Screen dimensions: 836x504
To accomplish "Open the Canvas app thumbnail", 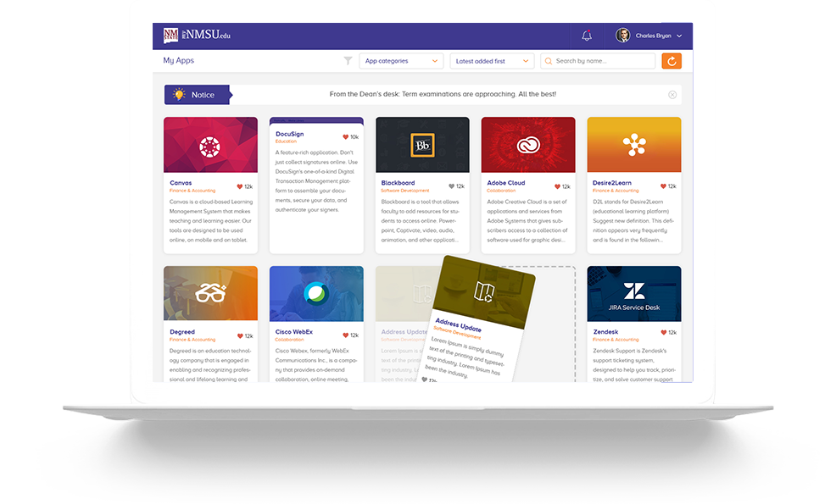I will 210,145.
